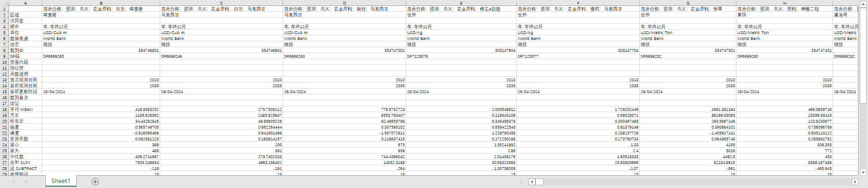Select row 22 header

point(5,133)
